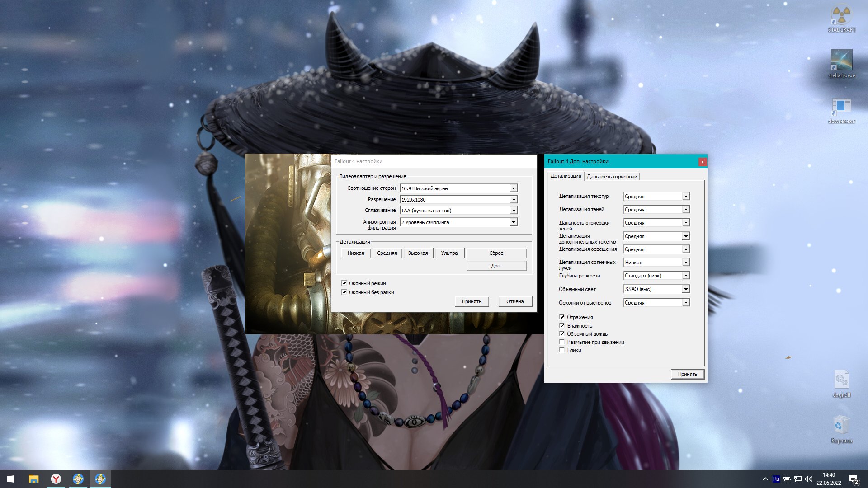Open File Explorer from the taskbar
This screenshot has width=868, height=488.
pos(34,479)
